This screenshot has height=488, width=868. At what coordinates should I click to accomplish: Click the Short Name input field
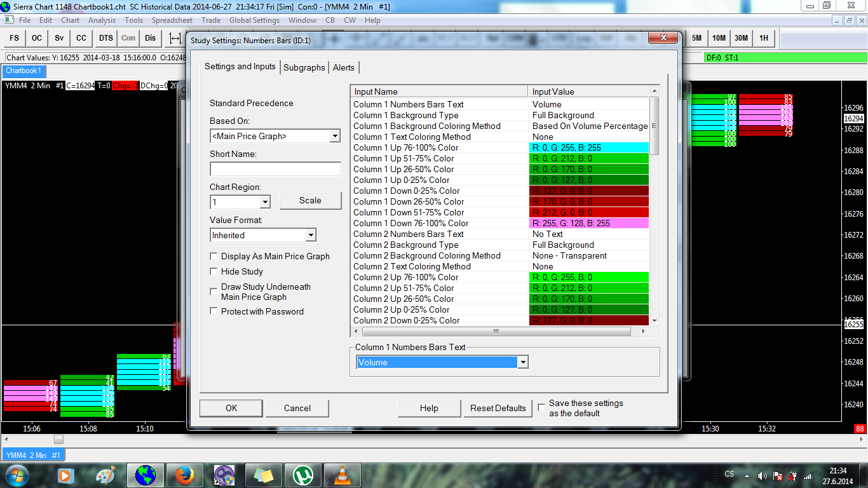pos(275,169)
